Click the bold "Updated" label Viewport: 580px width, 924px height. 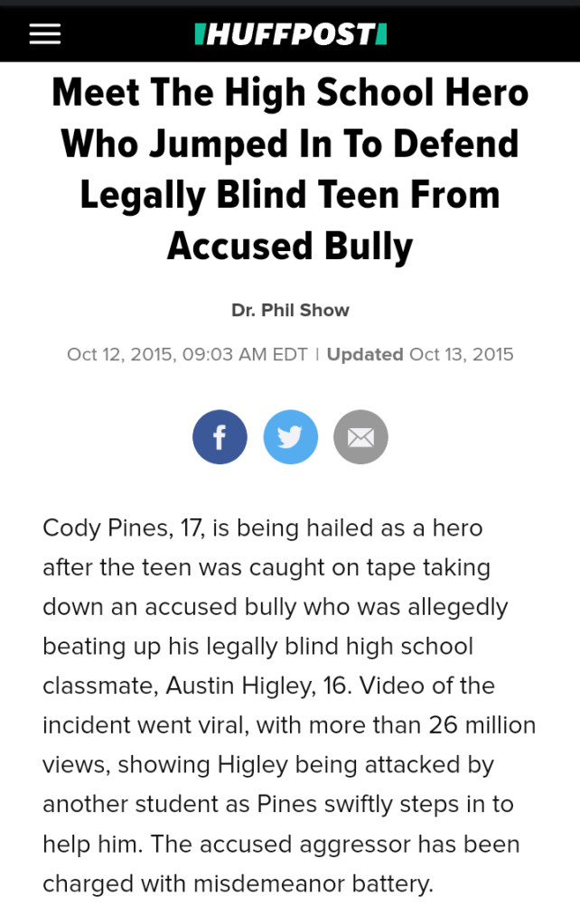[x=365, y=354]
